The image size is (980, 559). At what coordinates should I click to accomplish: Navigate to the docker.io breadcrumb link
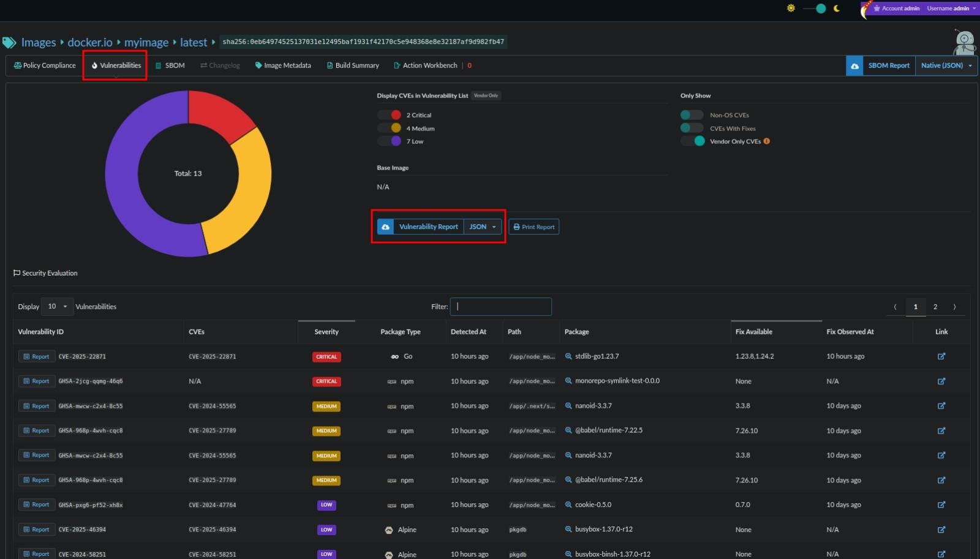90,42
